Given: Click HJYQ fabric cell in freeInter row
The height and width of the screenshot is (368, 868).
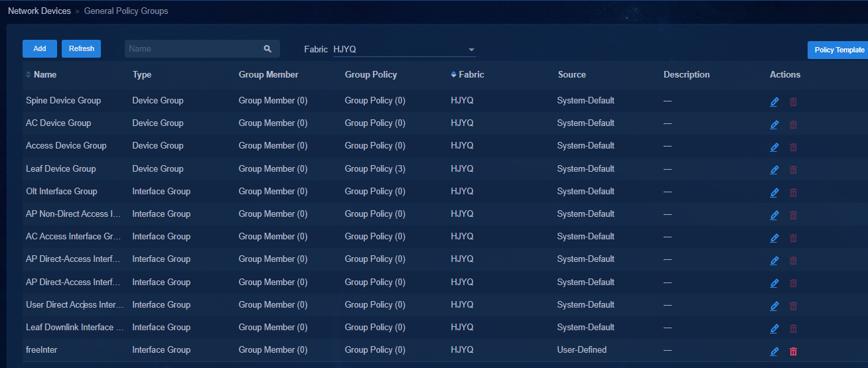Looking at the screenshot, I should (463, 349).
